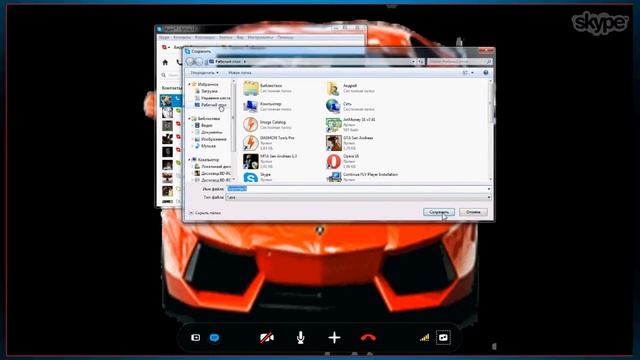Collapse the Избранное favorites tree node
The image size is (640, 360).
[x=190, y=84]
